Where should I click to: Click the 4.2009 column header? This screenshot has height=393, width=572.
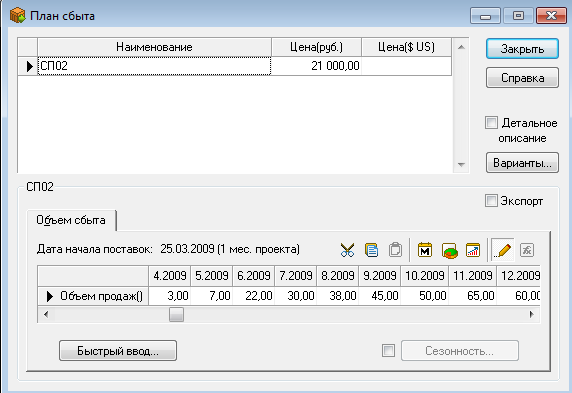(170, 276)
